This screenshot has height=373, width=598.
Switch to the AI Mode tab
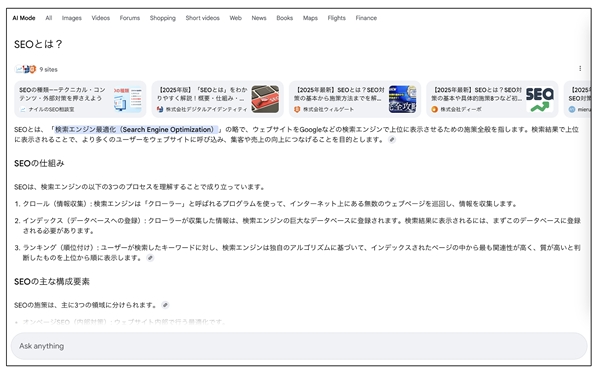24,18
